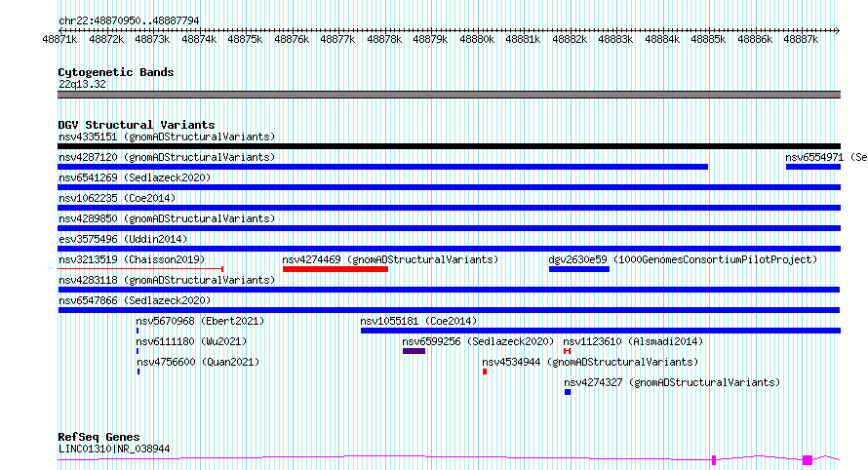Click the esv3575496 blue variant bar

pos(449,249)
